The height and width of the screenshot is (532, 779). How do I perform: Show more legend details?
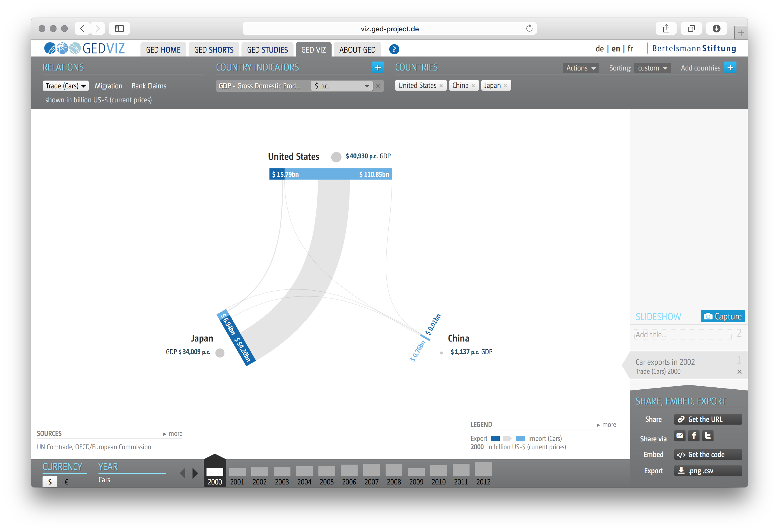[606, 425]
